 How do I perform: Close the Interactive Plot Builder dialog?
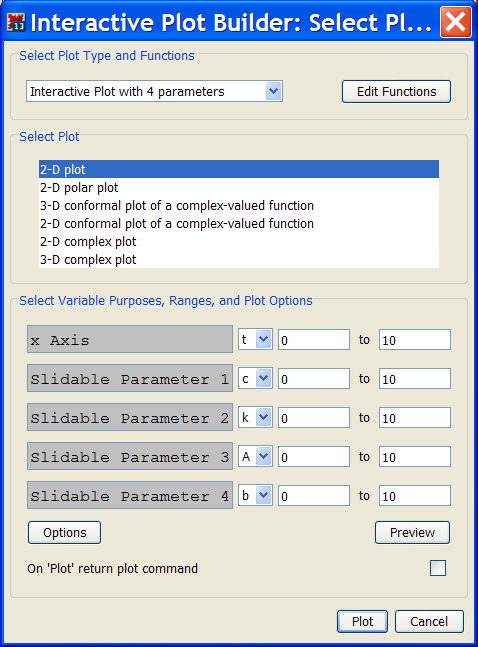[x=456, y=22]
